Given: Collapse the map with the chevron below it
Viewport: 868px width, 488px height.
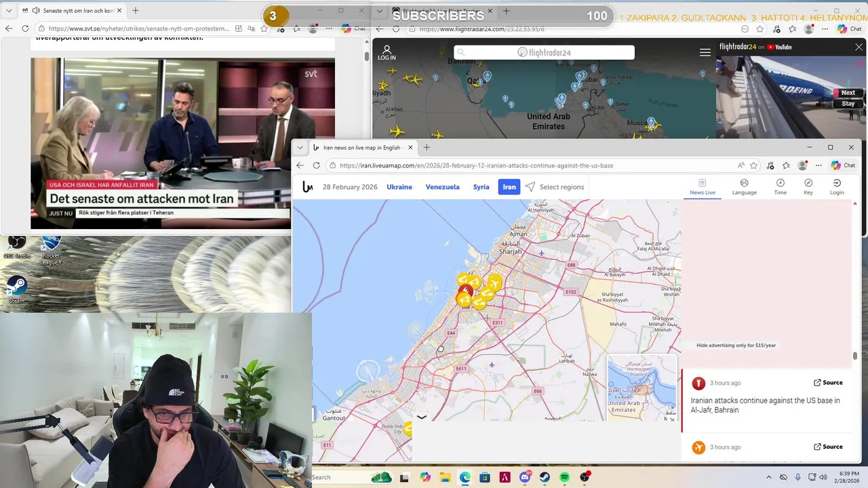Looking at the screenshot, I should 421,418.
